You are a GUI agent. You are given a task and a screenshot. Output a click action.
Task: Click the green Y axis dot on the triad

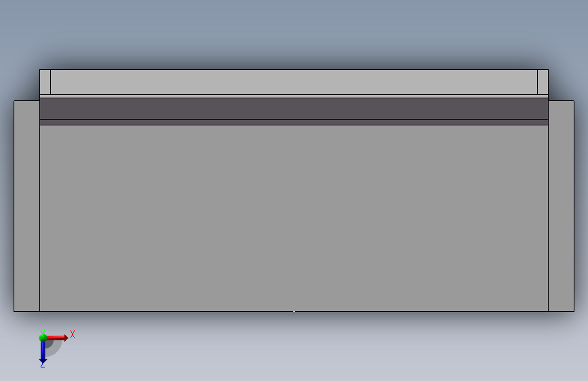coord(43,338)
